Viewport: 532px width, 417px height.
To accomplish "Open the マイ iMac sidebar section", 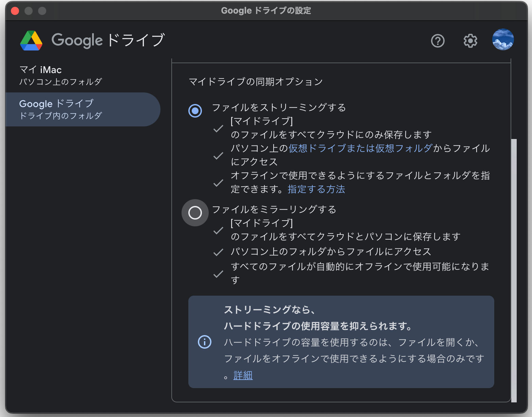I will 83,75.
